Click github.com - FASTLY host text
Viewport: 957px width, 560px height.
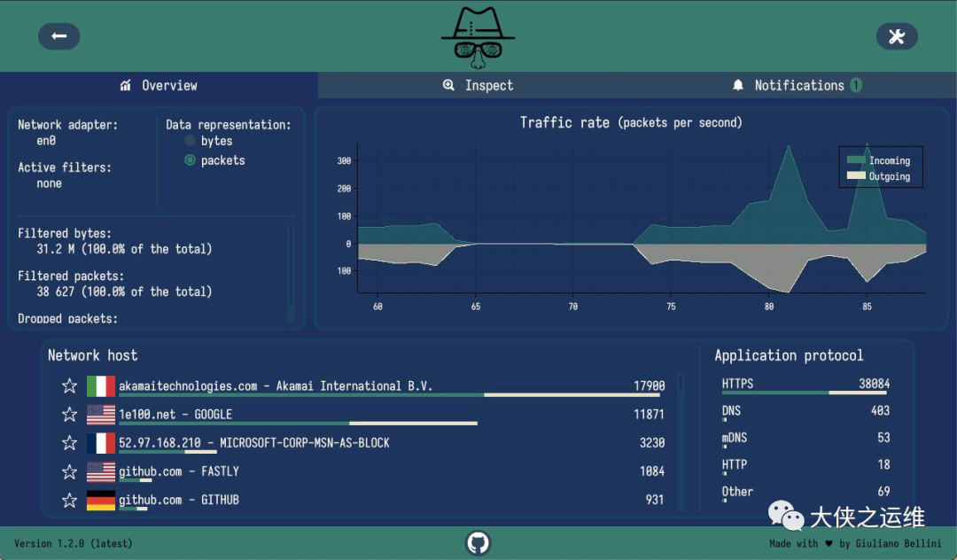click(179, 471)
